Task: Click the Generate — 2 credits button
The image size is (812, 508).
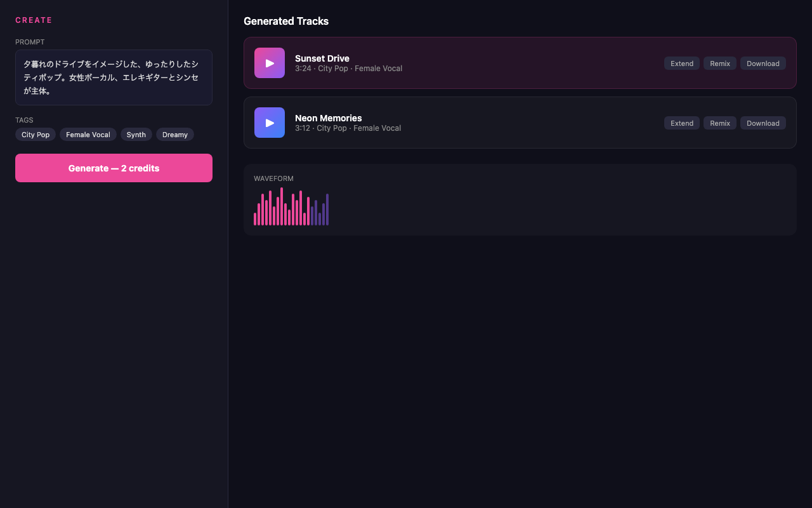Action: click(114, 168)
